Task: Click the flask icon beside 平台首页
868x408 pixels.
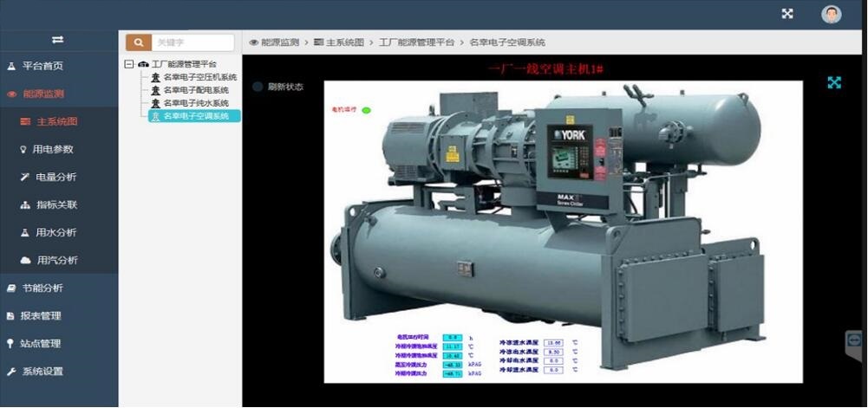Action: click(x=10, y=67)
